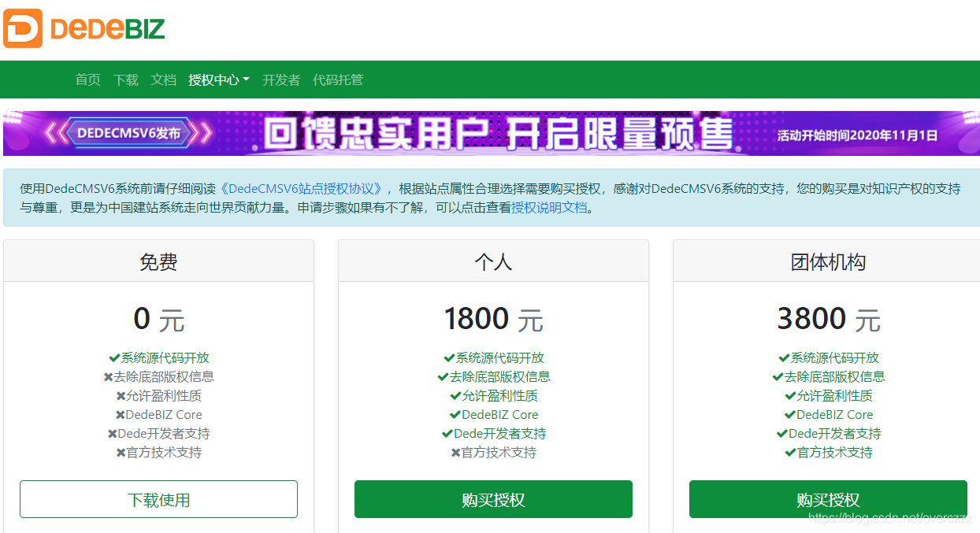Click the cross icon beside 官方技术支持 in 免费 card
The height and width of the screenshot is (533, 980).
point(121,453)
